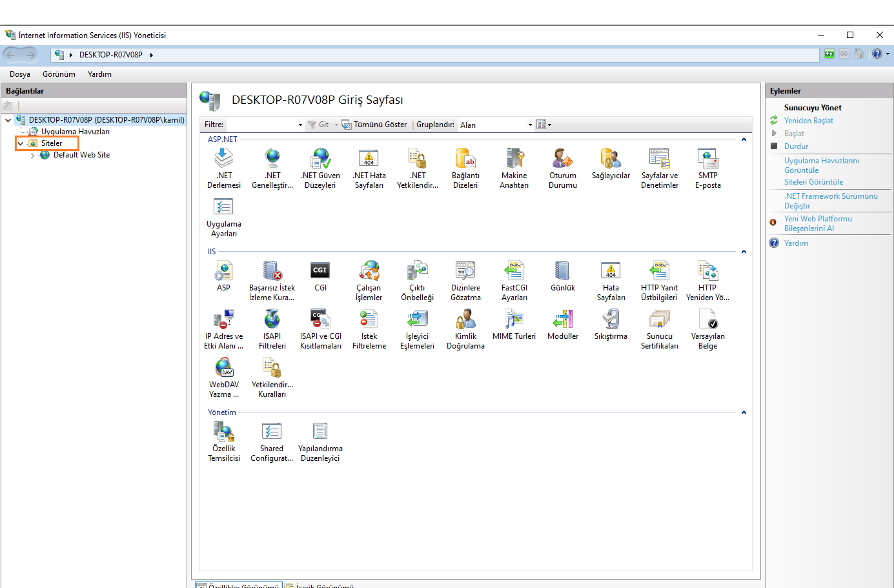Open the Günlük logging icon
Screen dimensions: 894x588
click(x=563, y=270)
